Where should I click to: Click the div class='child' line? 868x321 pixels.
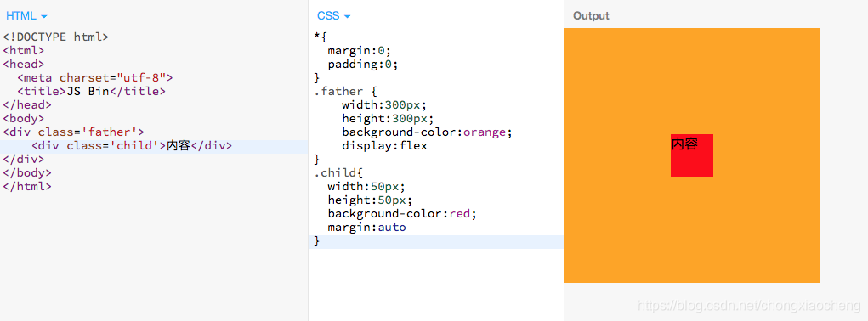[x=132, y=146]
